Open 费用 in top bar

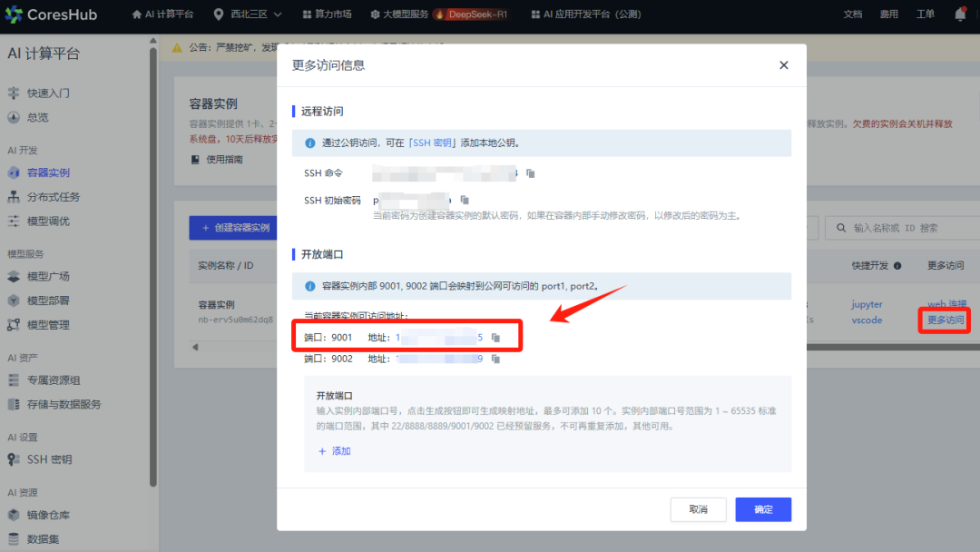tap(888, 14)
